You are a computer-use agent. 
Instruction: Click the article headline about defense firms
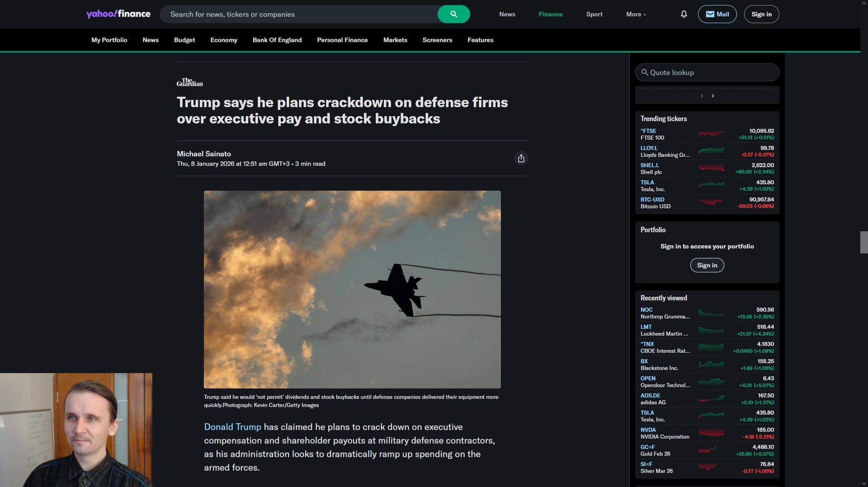pyautogui.click(x=342, y=110)
